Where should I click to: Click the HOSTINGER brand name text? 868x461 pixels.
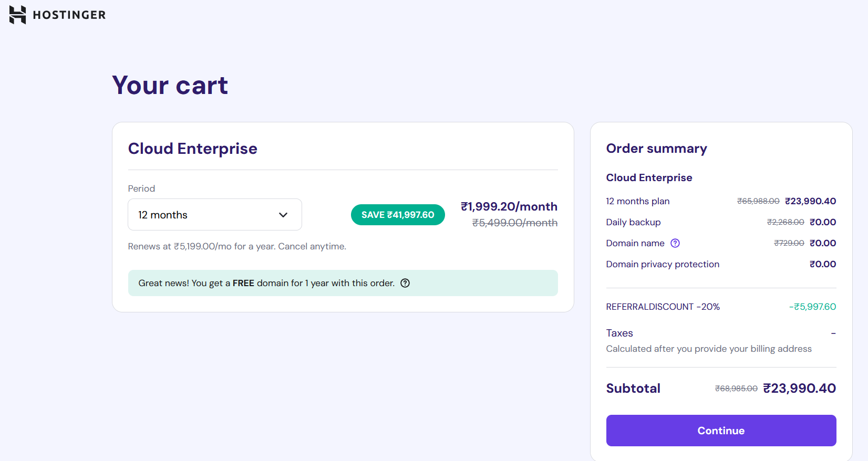click(69, 15)
